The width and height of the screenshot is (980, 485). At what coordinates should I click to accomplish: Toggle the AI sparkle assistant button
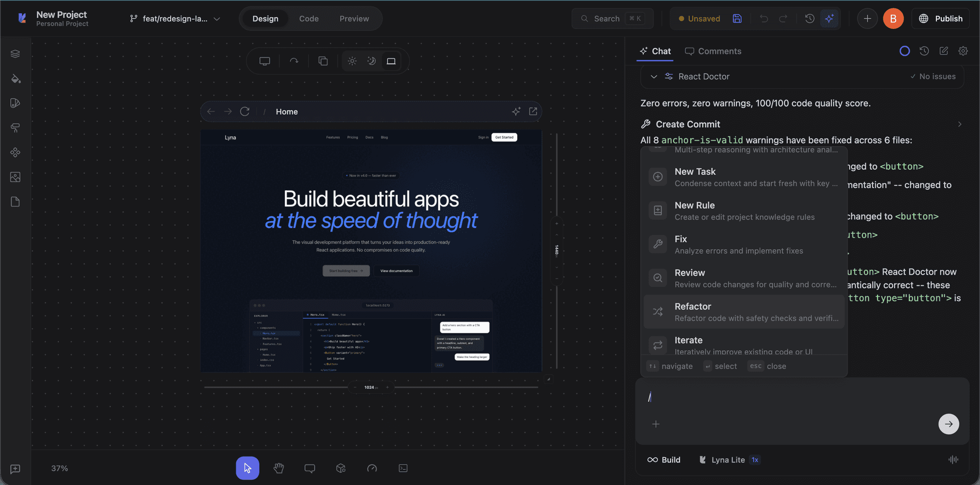click(829, 19)
